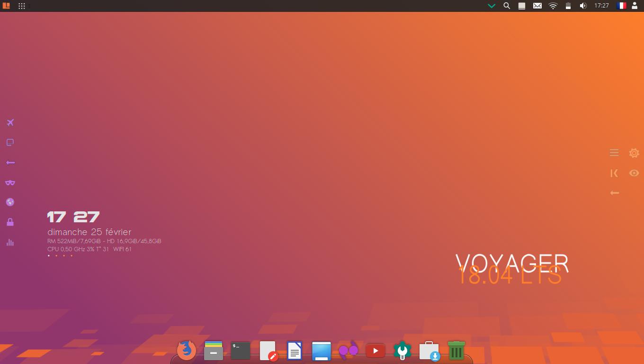644x364 pixels.
Task: Click the window panel icon in system tray
Action: click(522, 6)
